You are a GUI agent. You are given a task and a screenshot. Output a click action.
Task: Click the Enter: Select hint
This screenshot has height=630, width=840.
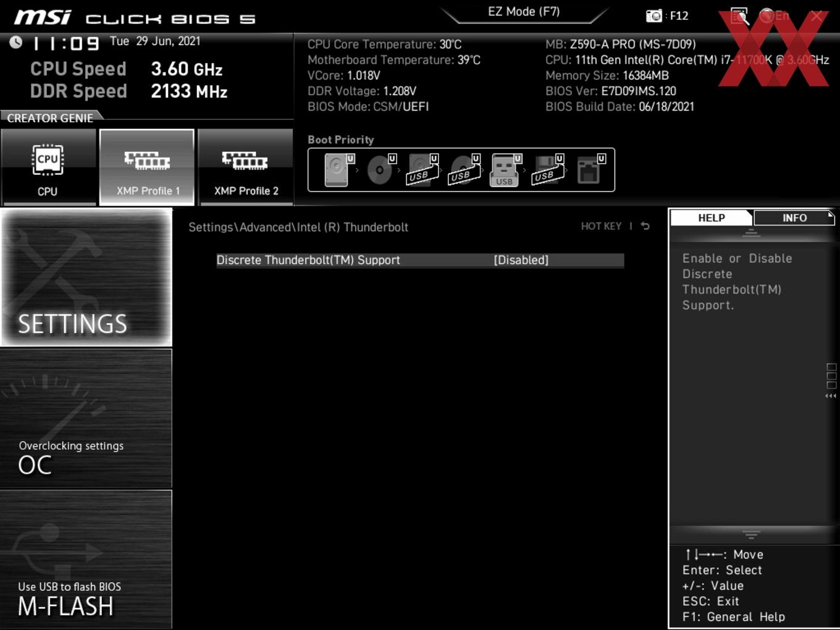pyautogui.click(x=722, y=570)
